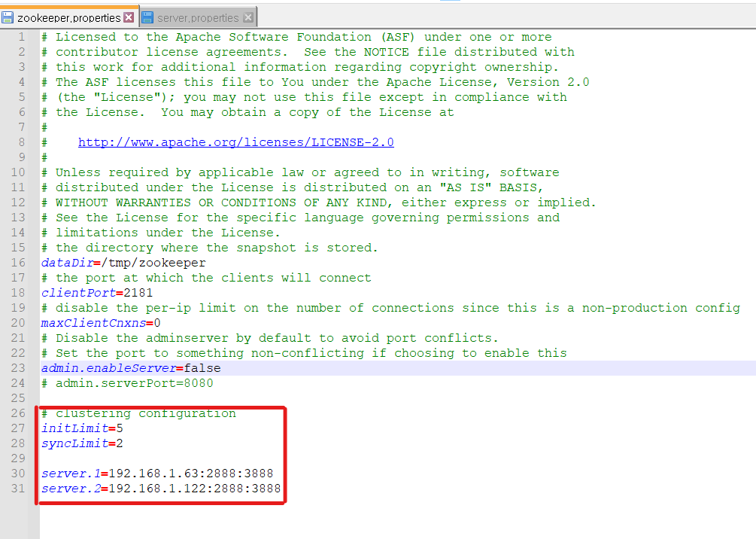Select the zookeeper.properties tab
Image resolution: width=756 pixels, height=539 pixels.
coord(68,17)
